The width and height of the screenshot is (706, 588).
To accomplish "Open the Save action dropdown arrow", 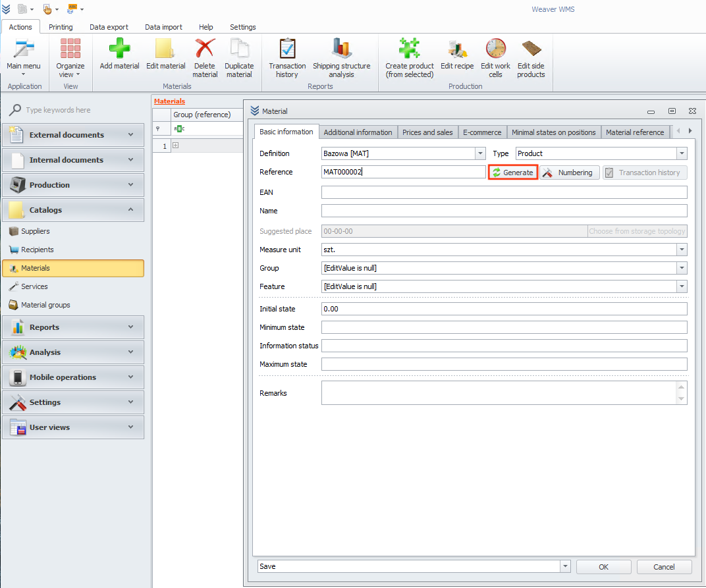I will (565, 566).
